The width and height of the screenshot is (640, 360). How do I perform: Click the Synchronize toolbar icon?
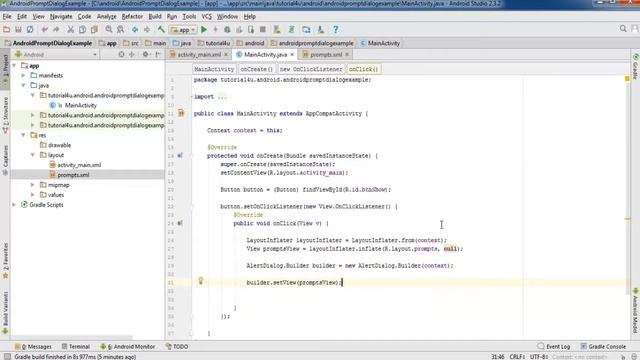pyautogui.click(x=30, y=29)
